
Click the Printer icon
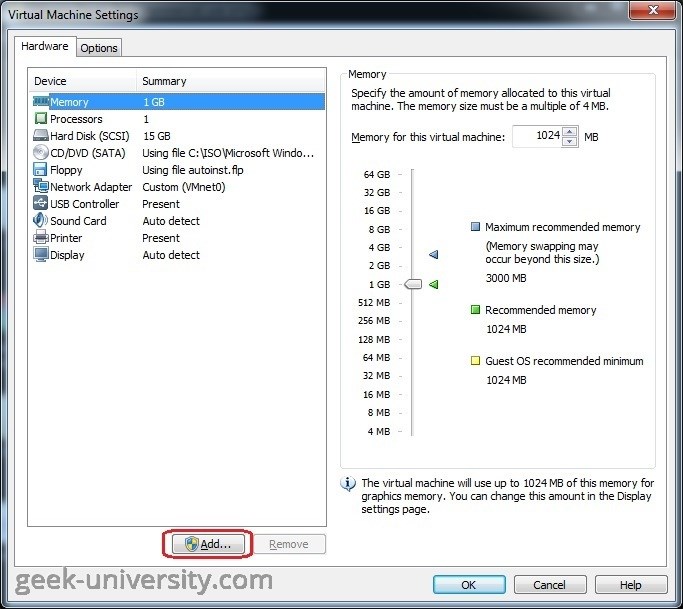pos(41,238)
